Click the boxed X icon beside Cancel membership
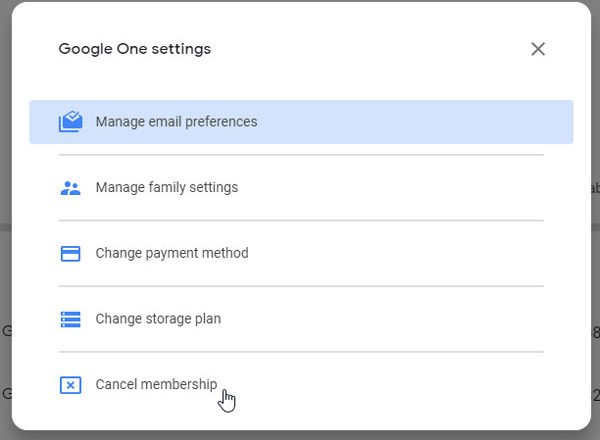600x440 pixels. [70, 385]
